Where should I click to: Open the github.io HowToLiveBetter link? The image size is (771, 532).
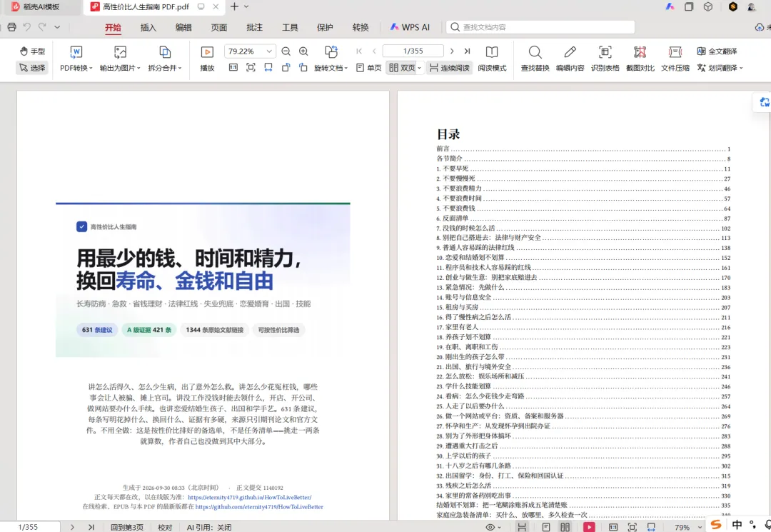249,497
